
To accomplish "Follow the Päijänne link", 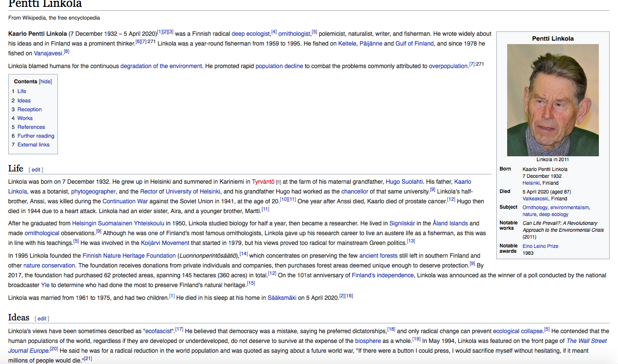I will [x=371, y=44].
